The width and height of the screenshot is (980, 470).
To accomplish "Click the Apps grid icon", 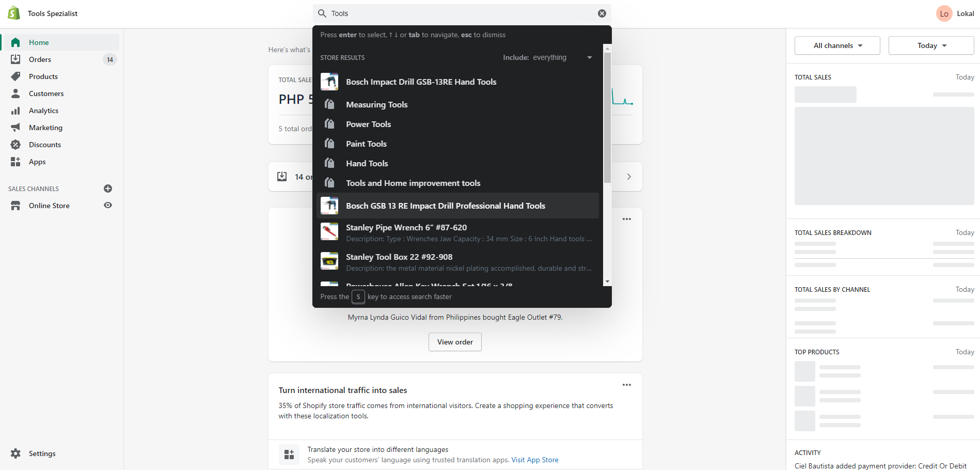I will click(15, 162).
